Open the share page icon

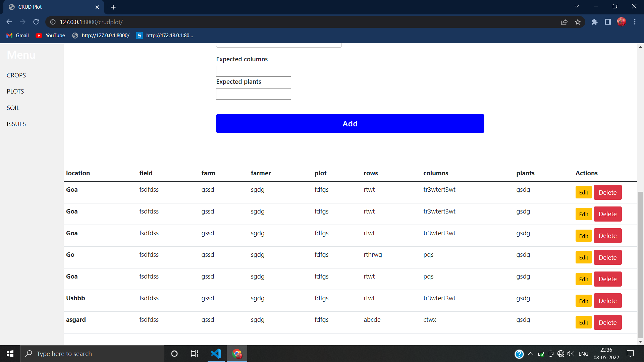(565, 22)
